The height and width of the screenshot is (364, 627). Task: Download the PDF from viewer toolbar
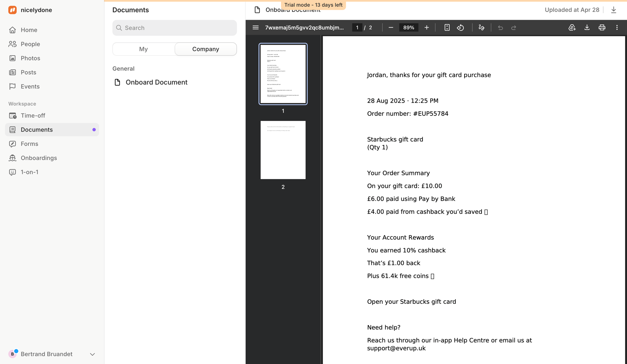point(587,27)
